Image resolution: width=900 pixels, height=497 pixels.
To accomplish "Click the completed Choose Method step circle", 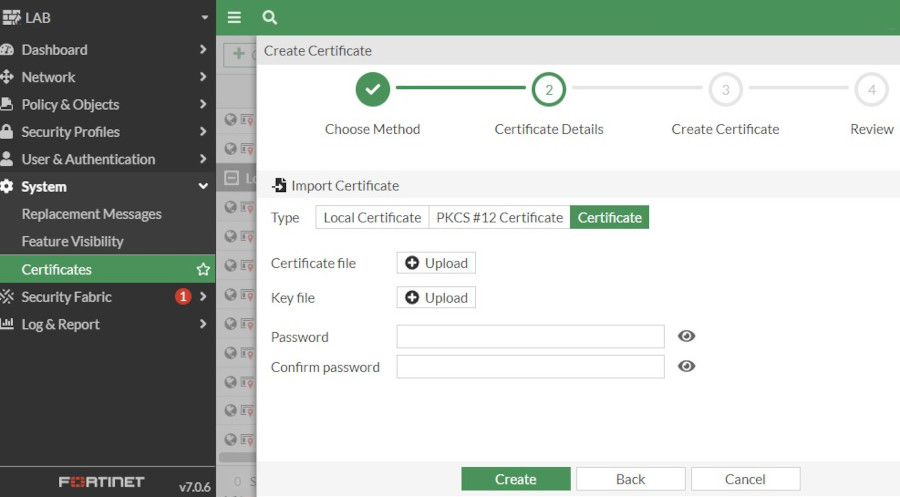I will (x=373, y=90).
